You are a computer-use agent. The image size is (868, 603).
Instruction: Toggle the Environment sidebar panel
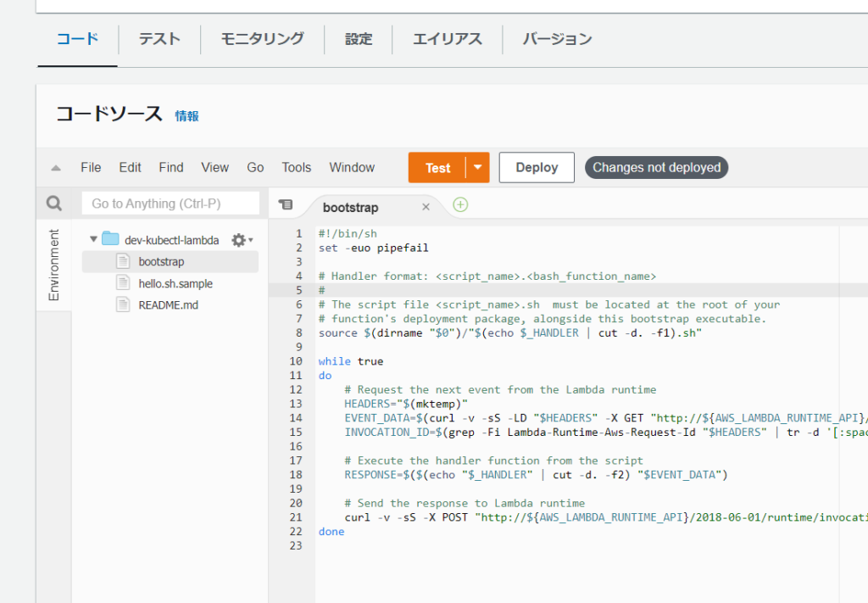54,264
